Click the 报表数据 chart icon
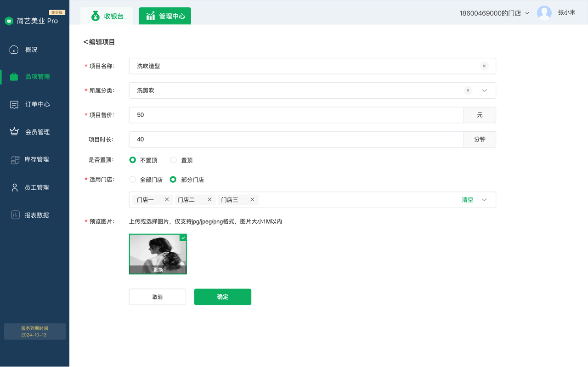Screen dimensions: 588x367 pos(15,215)
